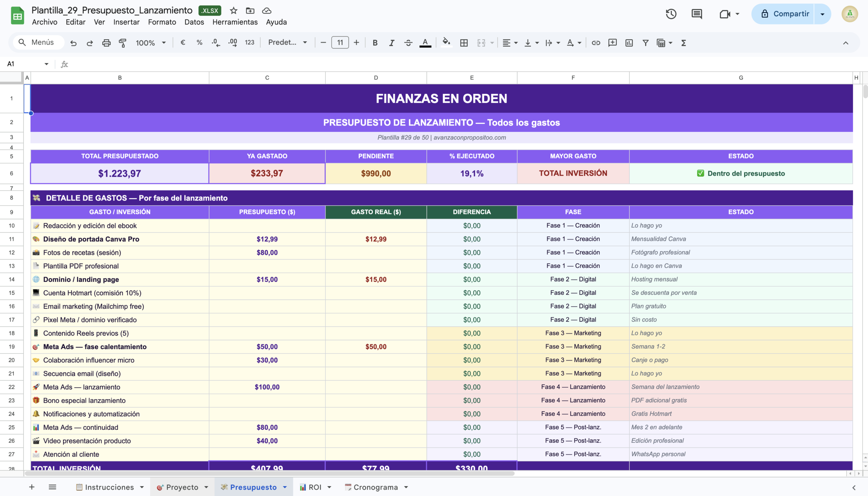Viewport: 868px width, 496px height.
Task: Click the insert link icon
Action: tap(596, 43)
